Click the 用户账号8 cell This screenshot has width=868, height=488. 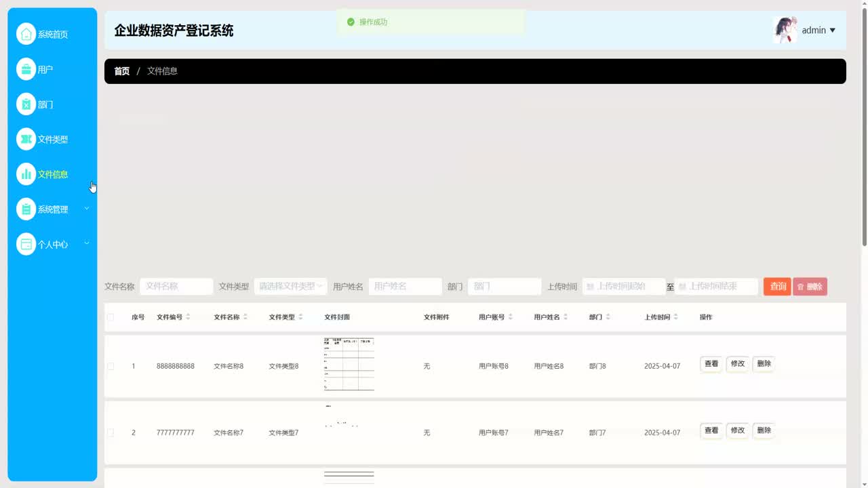tap(494, 366)
